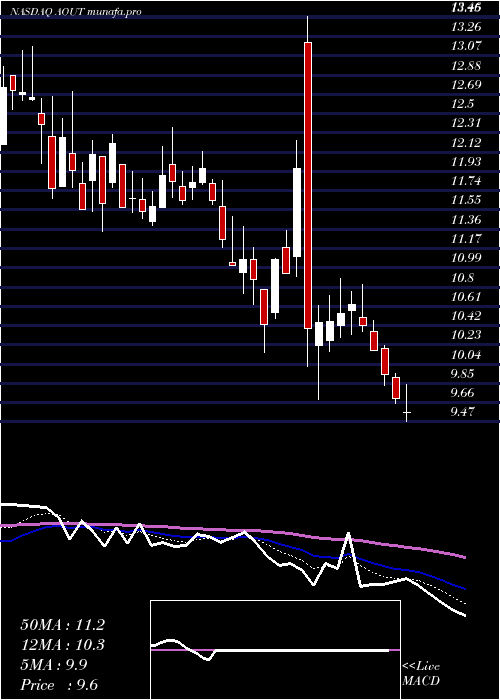Select the 12.5 price axis label
Screen dimensions: 500x700
pyautogui.click(x=462, y=104)
